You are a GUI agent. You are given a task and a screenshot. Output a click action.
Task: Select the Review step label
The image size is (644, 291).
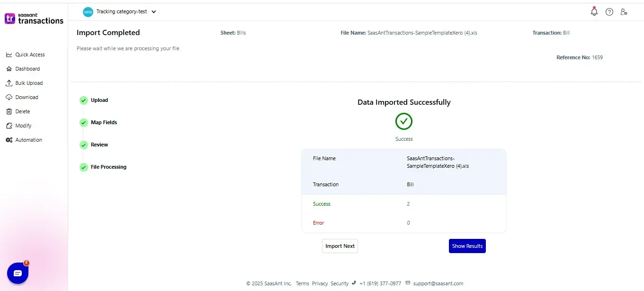[x=99, y=145]
